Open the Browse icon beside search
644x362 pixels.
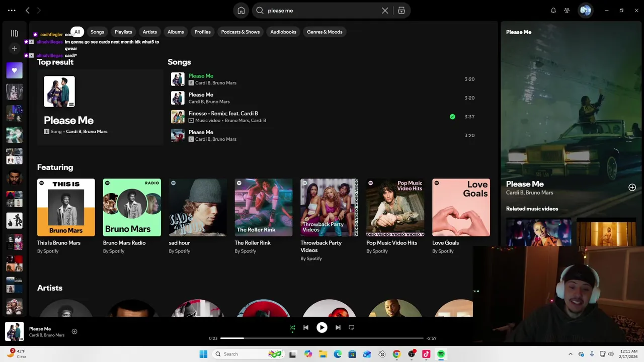[x=401, y=11]
